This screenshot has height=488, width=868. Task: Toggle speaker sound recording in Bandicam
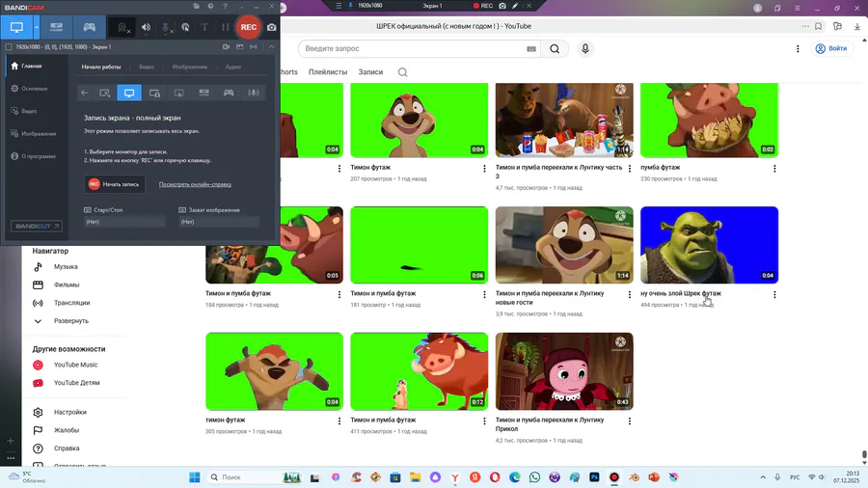pos(146,28)
